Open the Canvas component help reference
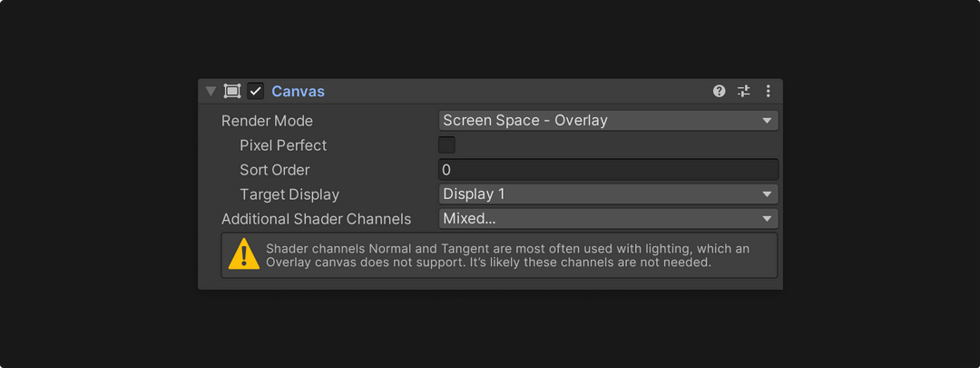Image resolution: width=980 pixels, height=368 pixels. [x=720, y=91]
